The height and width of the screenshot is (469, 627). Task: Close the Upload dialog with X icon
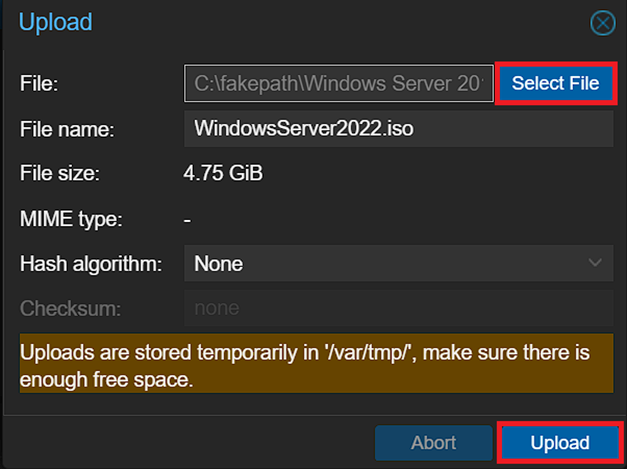pos(603,22)
